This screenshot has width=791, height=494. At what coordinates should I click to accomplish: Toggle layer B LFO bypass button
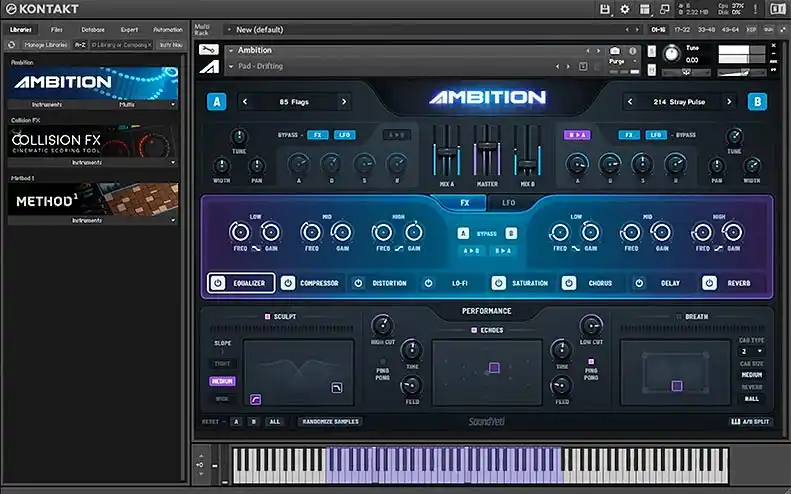pos(656,135)
